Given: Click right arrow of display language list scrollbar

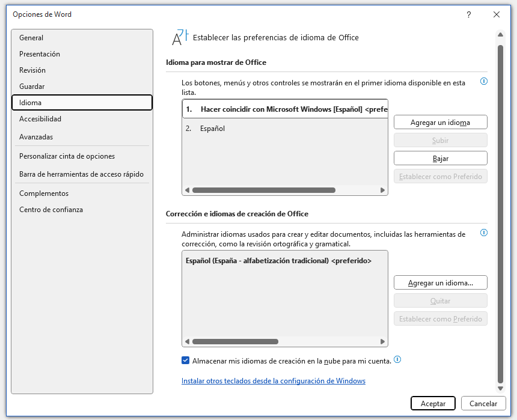Looking at the screenshot, I should click(x=382, y=190).
